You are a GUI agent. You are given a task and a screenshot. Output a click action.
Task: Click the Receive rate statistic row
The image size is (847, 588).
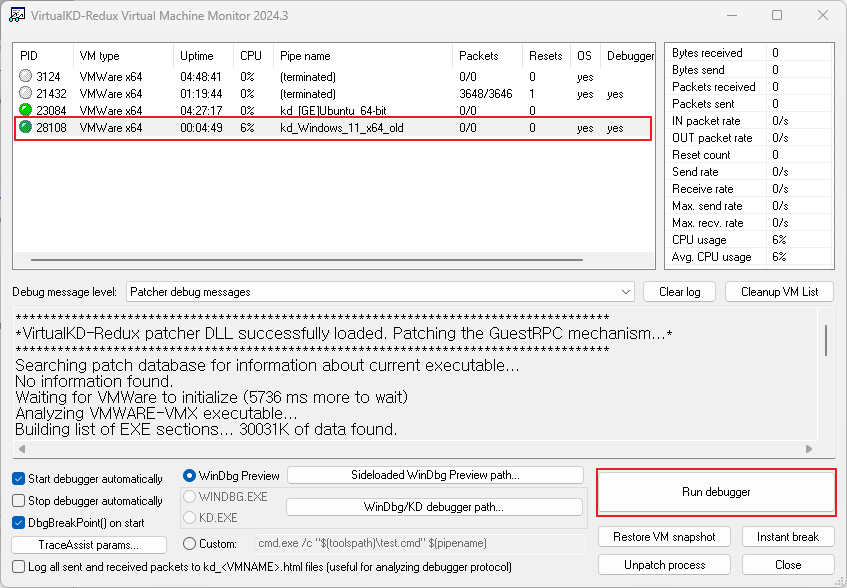point(749,189)
